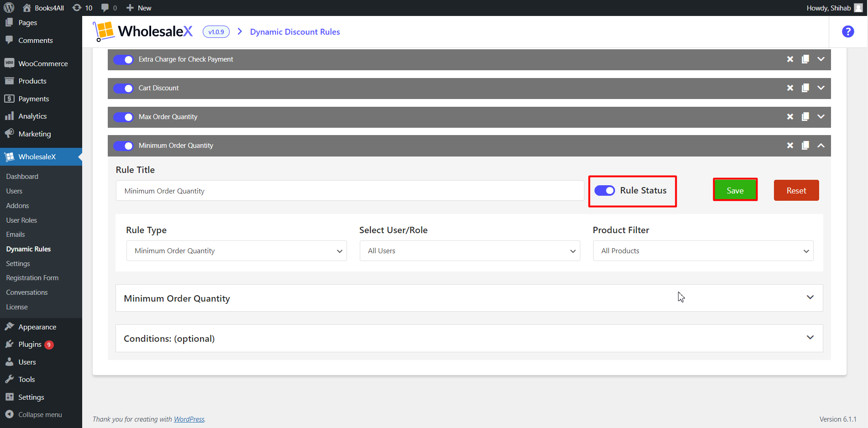Click the red Reset button
868x428 pixels.
pyautogui.click(x=796, y=190)
